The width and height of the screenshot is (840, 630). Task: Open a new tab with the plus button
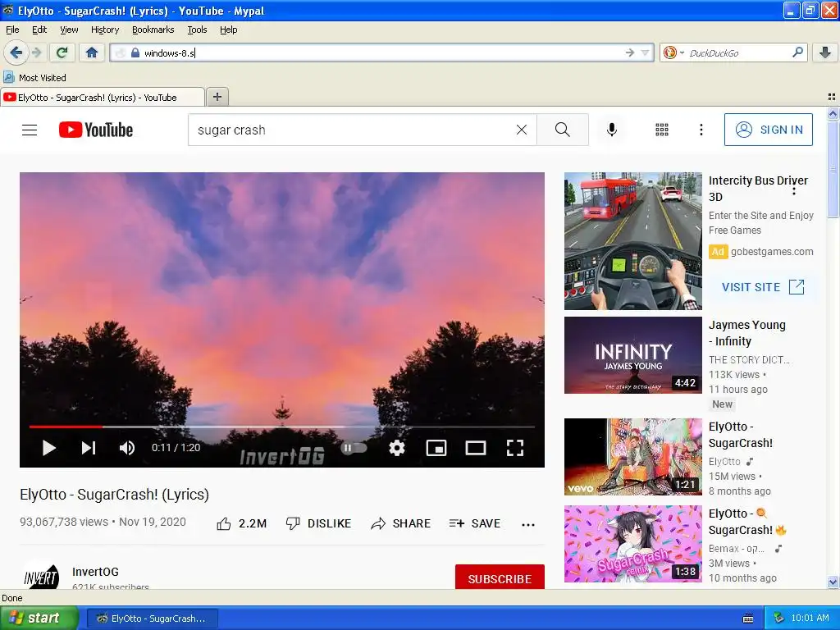tap(217, 97)
